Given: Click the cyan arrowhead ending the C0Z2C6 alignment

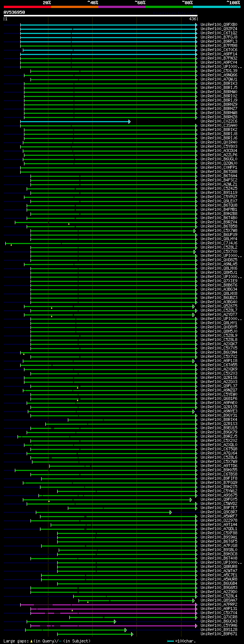Looking at the screenshot, I should tap(130, 121).
